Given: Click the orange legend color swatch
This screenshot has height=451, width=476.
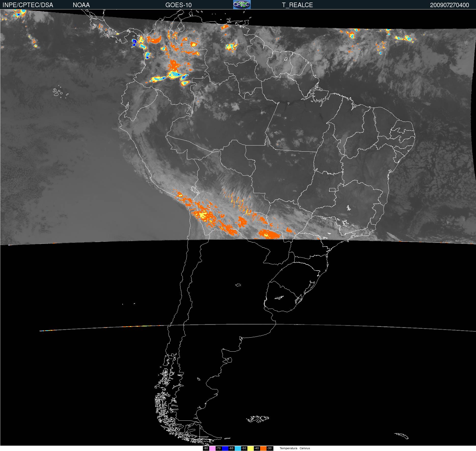Looking at the screenshot, I should click(x=263, y=448).
